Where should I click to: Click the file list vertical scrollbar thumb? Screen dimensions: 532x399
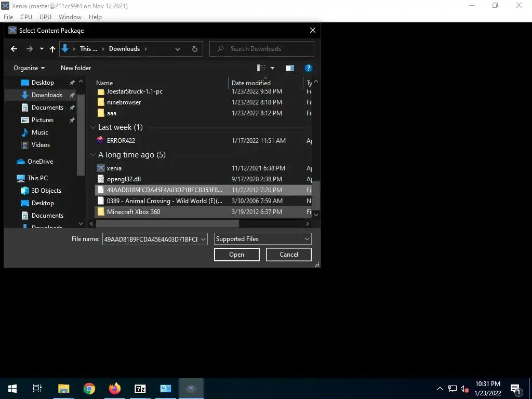316,195
